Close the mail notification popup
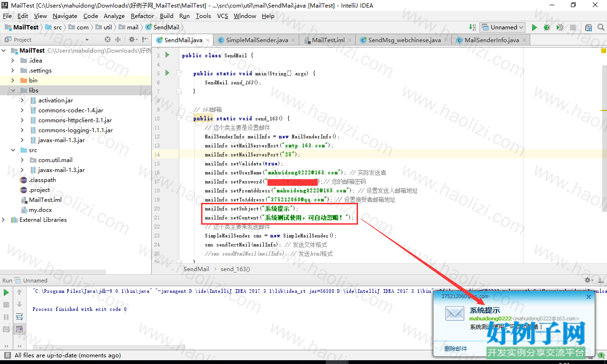This screenshot has height=364, width=607. click(x=589, y=297)
